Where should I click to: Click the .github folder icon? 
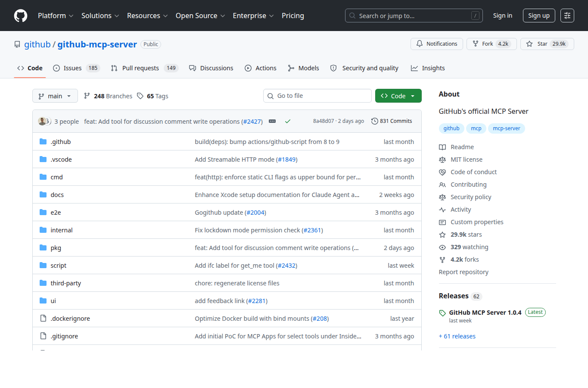(43, 141)
